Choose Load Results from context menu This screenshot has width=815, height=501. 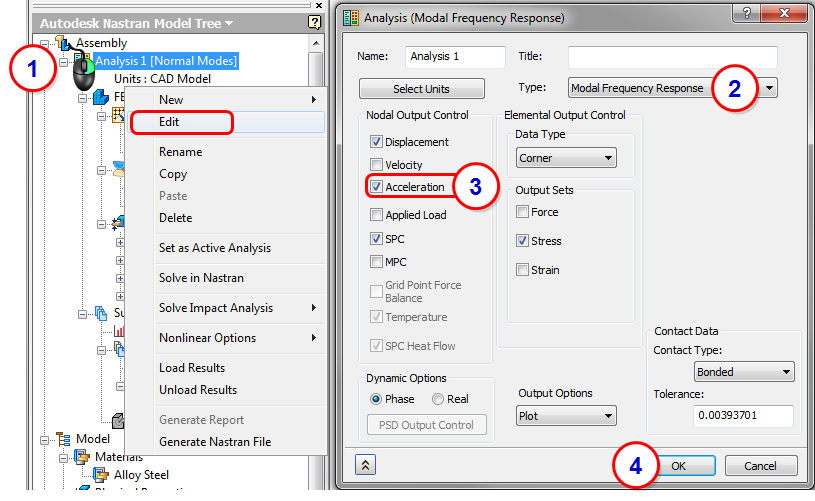(226, 367)
